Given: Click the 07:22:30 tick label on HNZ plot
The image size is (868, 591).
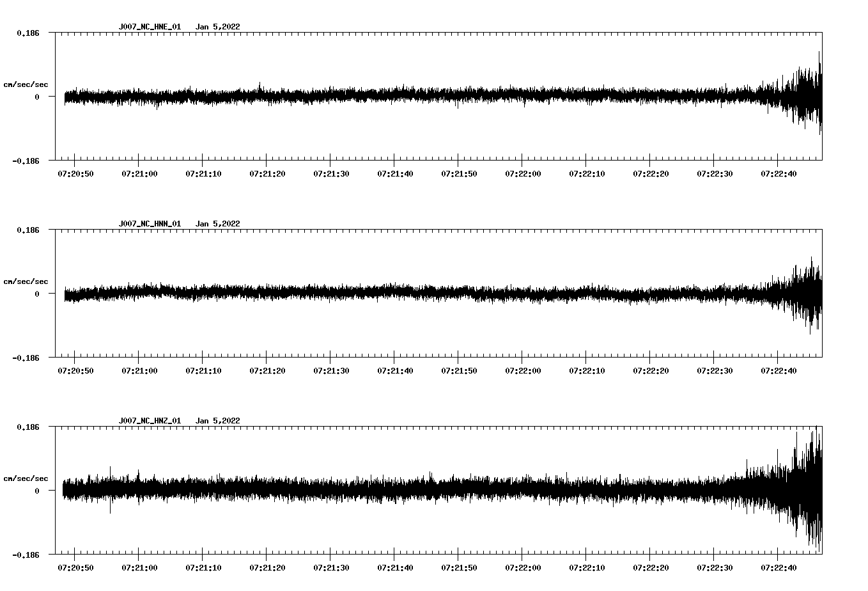Looking at the screenshot, I should (715, 567).
